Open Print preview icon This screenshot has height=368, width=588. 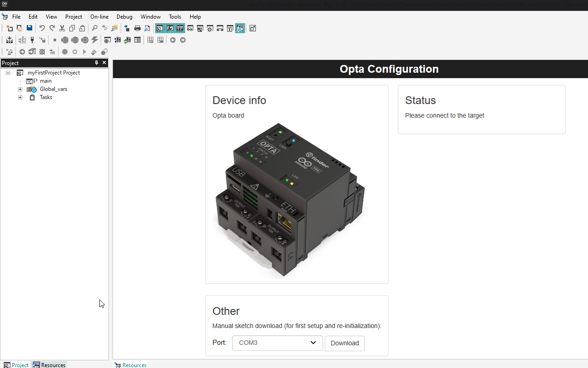[147, 28]
